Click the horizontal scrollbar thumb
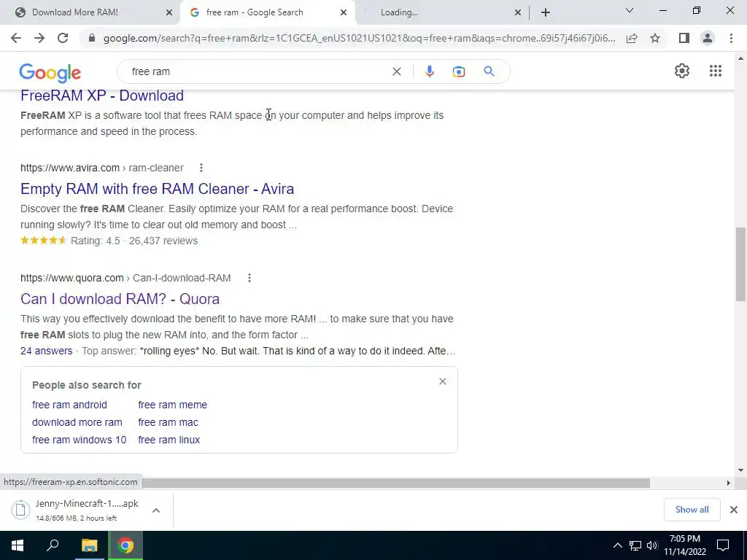747x560 pixels. tap(396, 483)
